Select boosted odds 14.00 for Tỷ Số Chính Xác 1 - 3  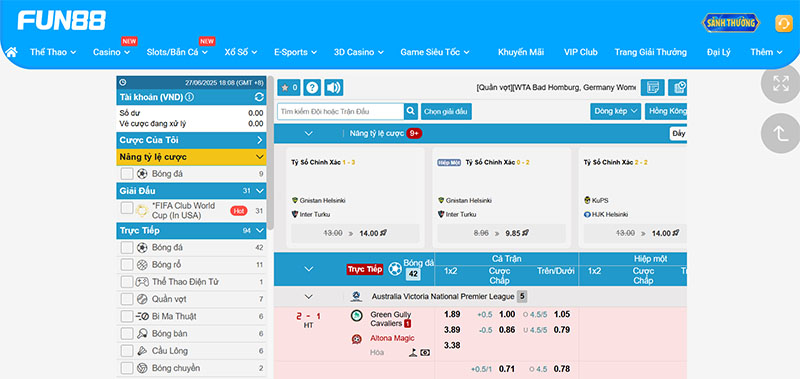(x=355, y=233)
